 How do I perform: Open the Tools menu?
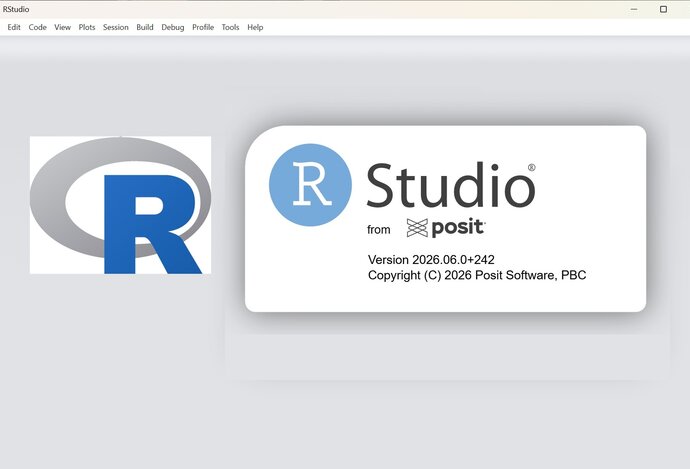[230, 27]
